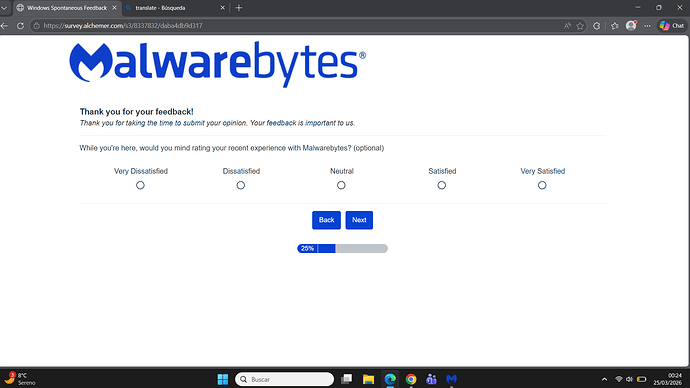Viewport: 690px width, 388px height.
Task: Choose the Dissatisfied rating option
Action: [x=240, y=185]
